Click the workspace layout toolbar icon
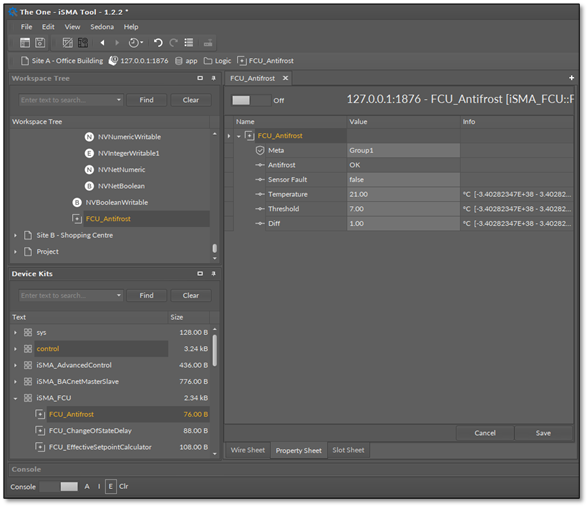 [x=25, y=43]
